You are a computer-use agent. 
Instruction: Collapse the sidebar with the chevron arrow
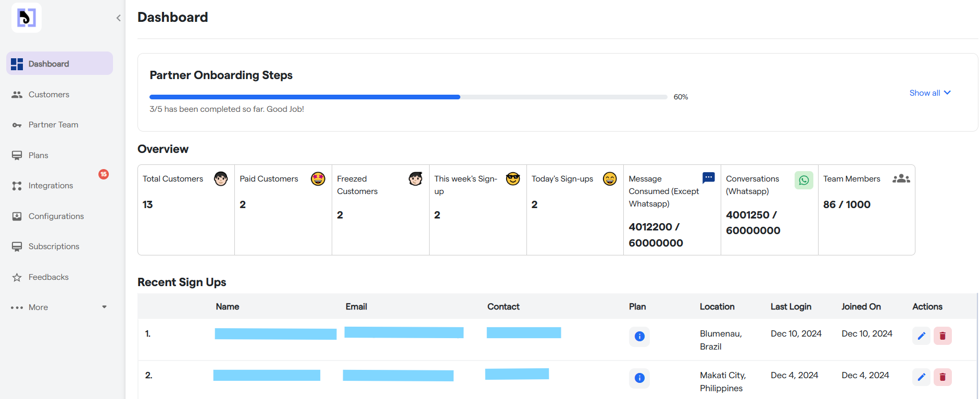pos(118,18)
